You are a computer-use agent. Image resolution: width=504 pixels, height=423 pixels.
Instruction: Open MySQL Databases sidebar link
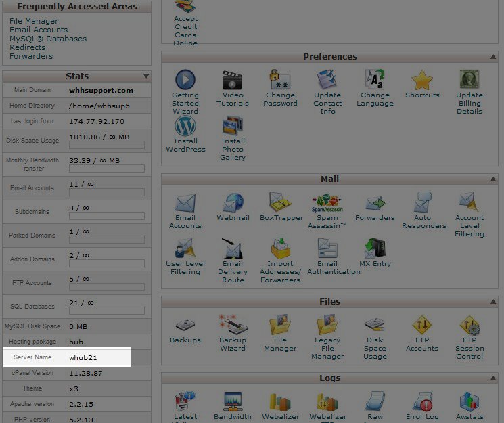[x=48, y=39]
